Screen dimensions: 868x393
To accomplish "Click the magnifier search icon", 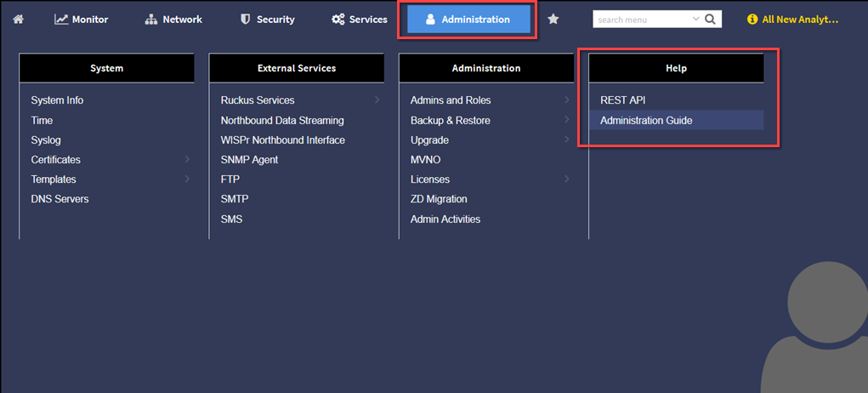I will pyautogui.click(x=710, y=20).
